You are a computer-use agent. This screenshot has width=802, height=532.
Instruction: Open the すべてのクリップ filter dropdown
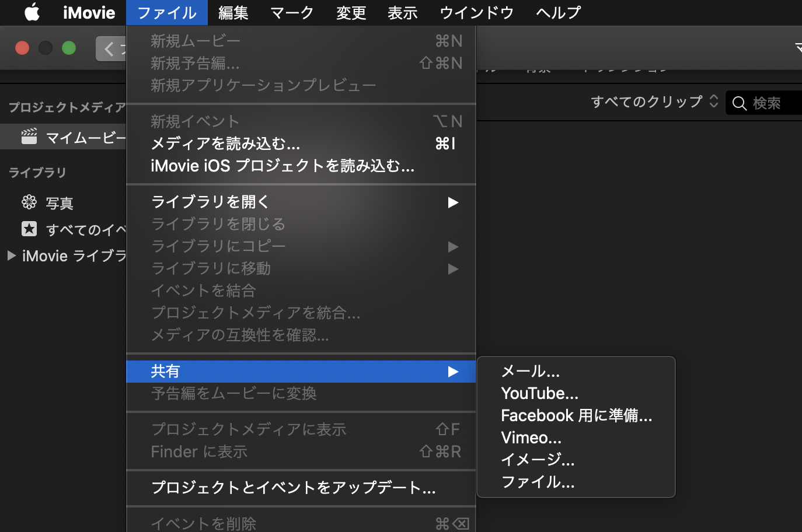654,102
